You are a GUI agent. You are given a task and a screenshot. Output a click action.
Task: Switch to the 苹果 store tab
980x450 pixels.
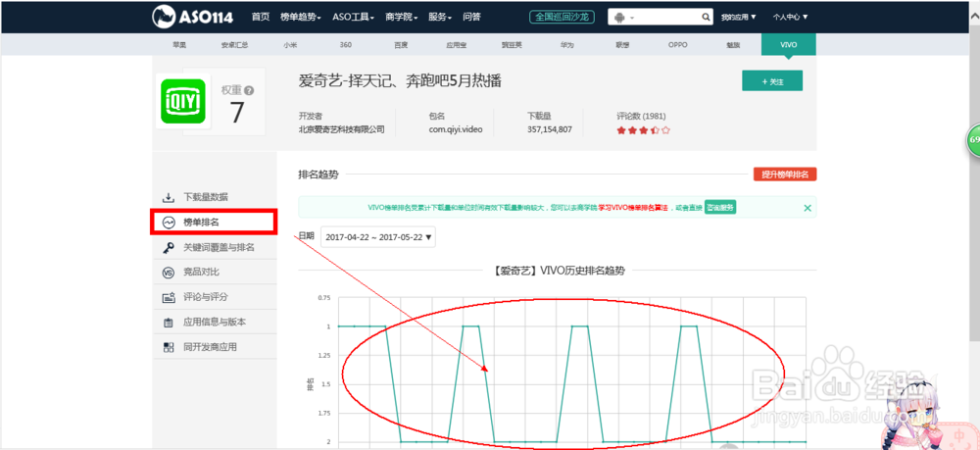[x=180, y=45]
